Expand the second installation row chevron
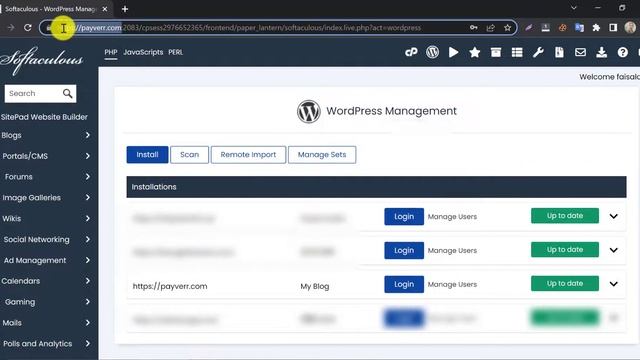The image size is (640, 360). point(613,250)
